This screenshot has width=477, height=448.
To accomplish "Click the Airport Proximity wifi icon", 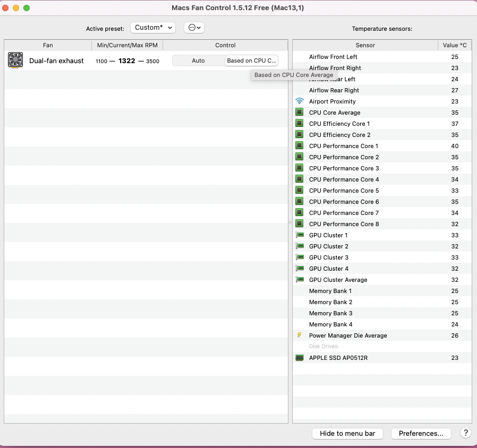I will tap(300, 101).
